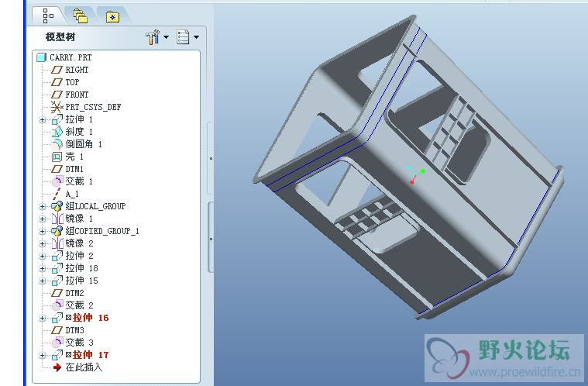Select the CARRY.PRT root part icon
This screenshot has height=386, width=588.
(41, 57)
